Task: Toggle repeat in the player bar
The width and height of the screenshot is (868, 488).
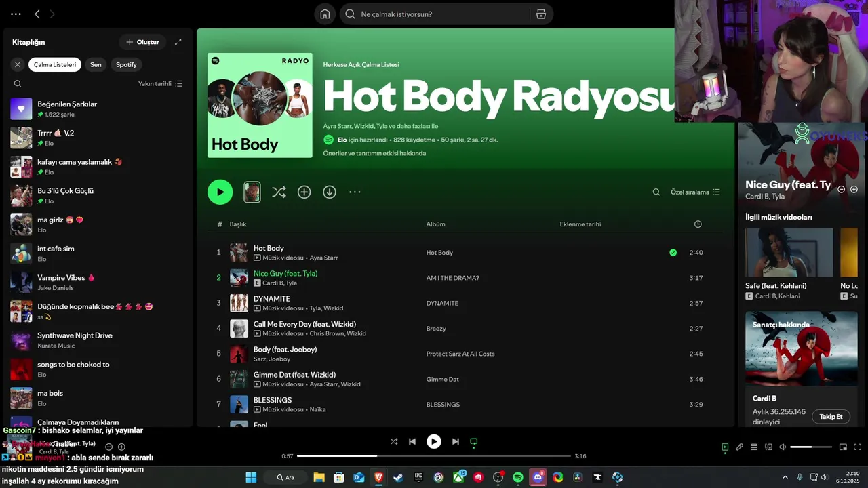Action: coord(474,441)
